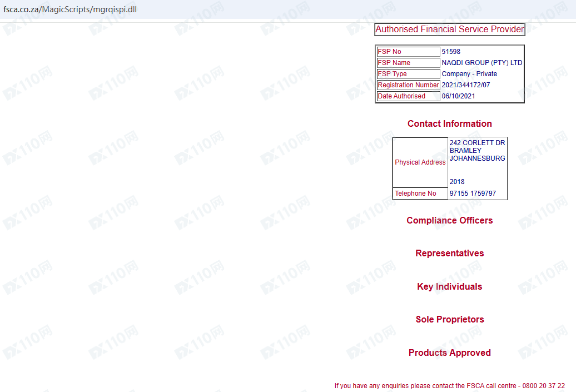Open the Representatives section
The width and height of the screenshot is (576, 392).
point(449,254)
